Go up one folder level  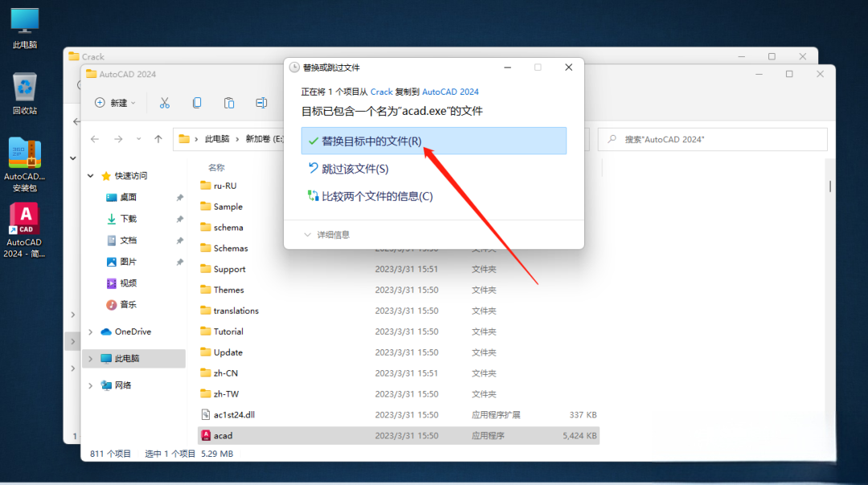click(158, 139)
